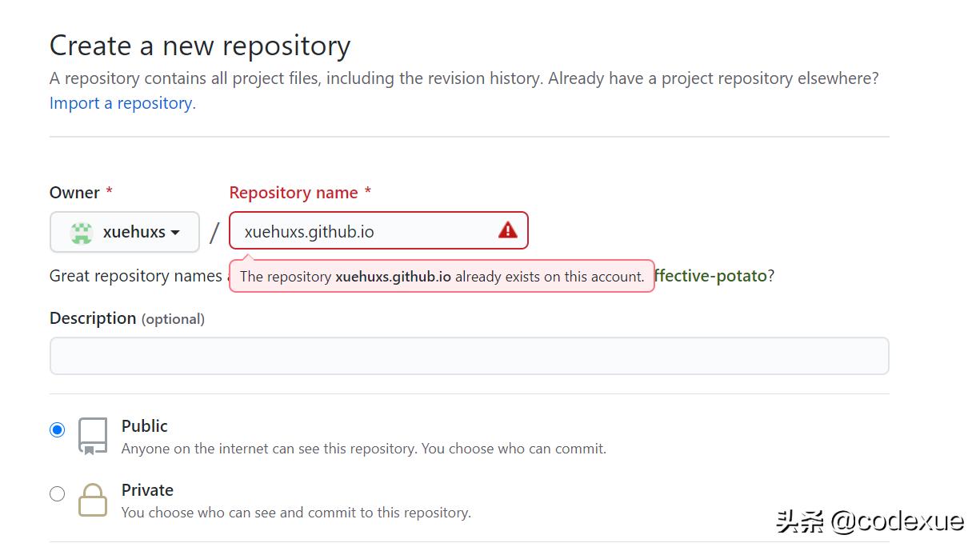Click the Private option label text

(147, 490)
